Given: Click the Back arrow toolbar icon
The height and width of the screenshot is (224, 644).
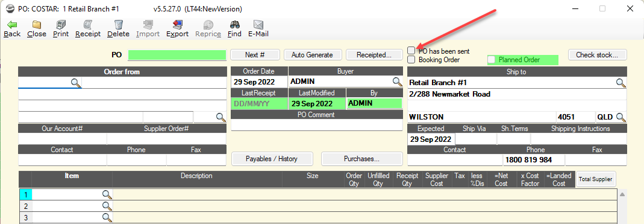Looking at the screenshot, I should (12, 25).
